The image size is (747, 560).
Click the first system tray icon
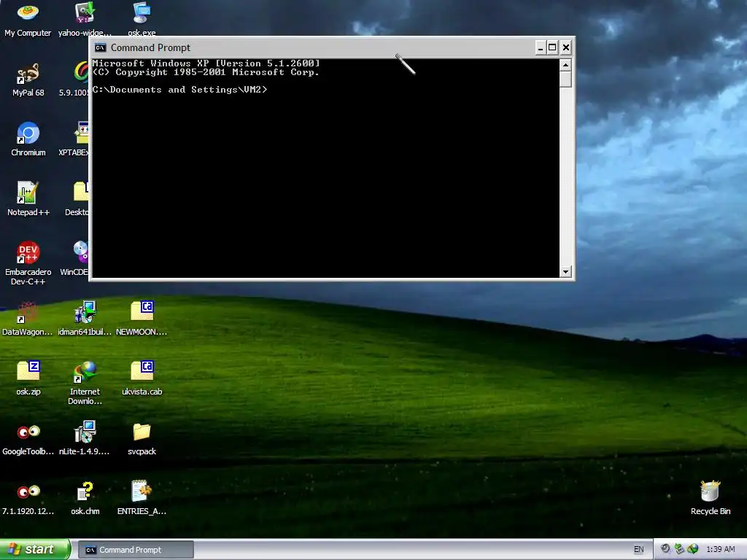pos(665,549)
